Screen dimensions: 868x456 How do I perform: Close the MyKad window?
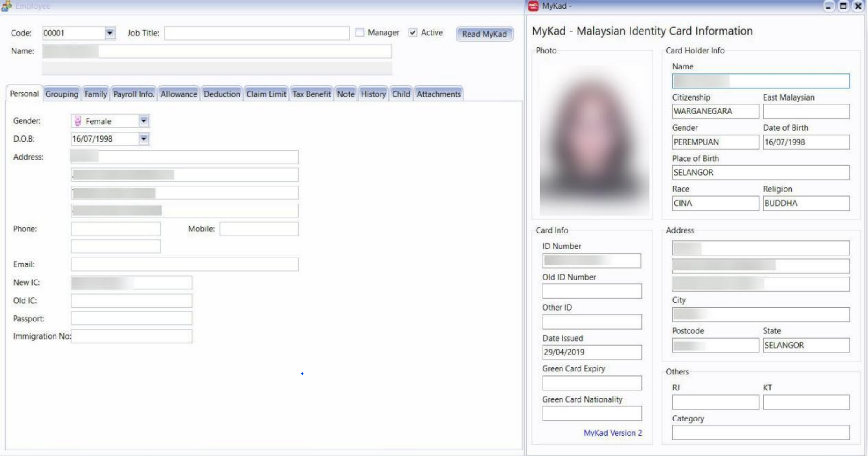click(858, 6)
